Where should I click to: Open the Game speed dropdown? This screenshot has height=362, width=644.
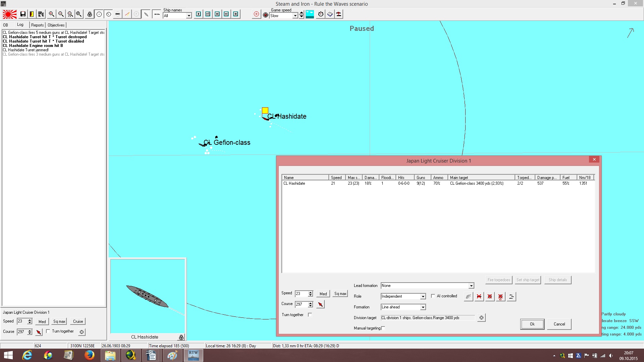pos(295,16)
